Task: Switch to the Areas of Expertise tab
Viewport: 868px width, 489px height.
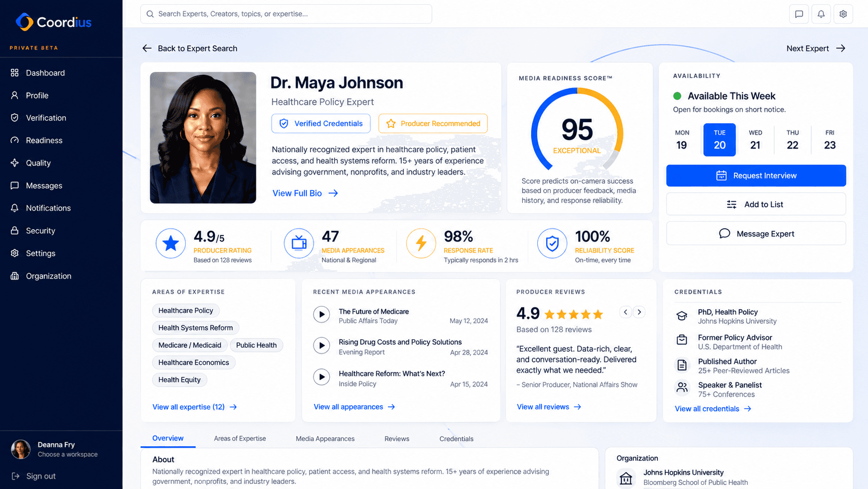Action: pos(240,439)
